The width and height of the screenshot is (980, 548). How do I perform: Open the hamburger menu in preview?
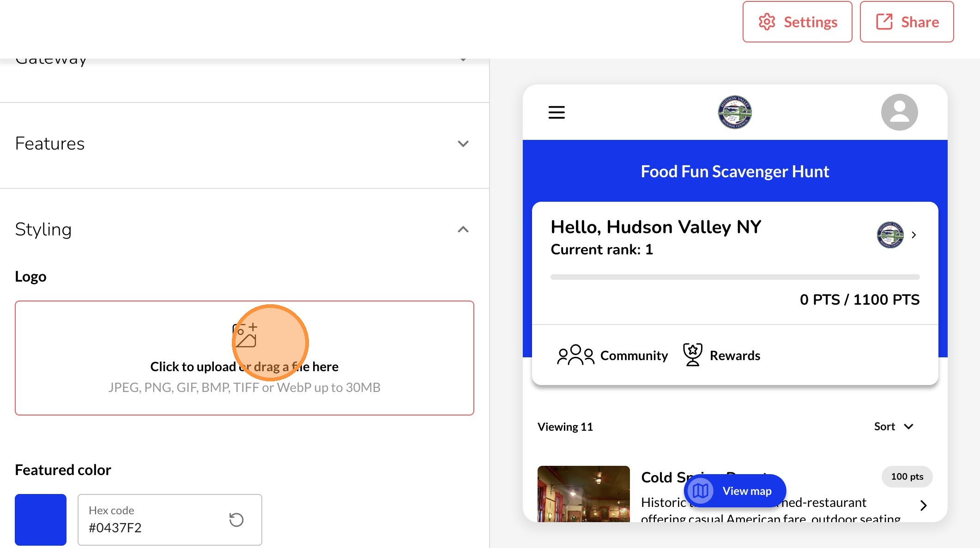557,112
